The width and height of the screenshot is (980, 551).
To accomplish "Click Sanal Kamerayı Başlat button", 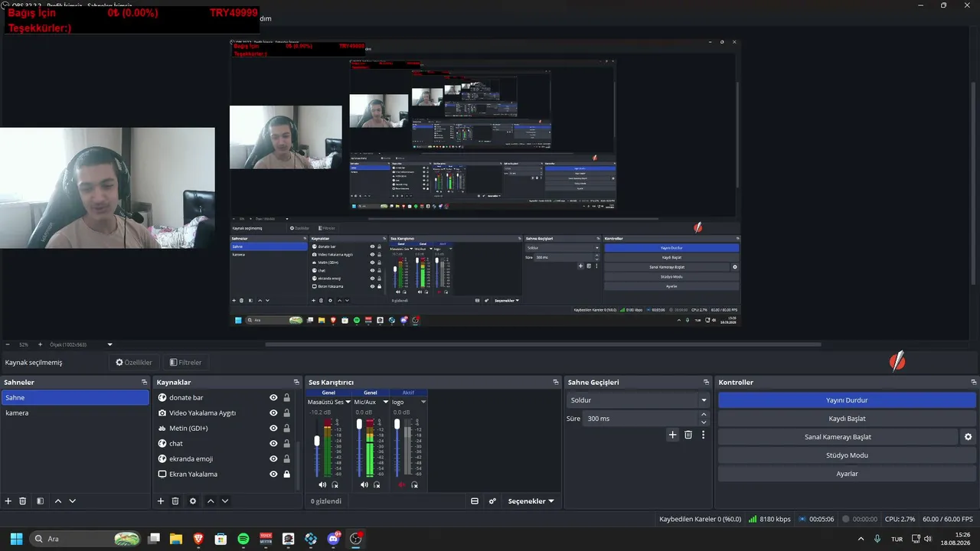I will [838, 437].
